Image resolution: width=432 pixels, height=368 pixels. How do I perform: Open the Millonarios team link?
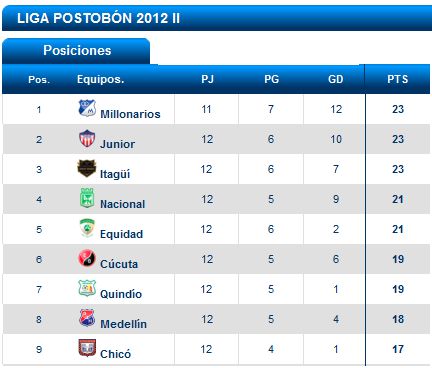[x=130, y=114]
